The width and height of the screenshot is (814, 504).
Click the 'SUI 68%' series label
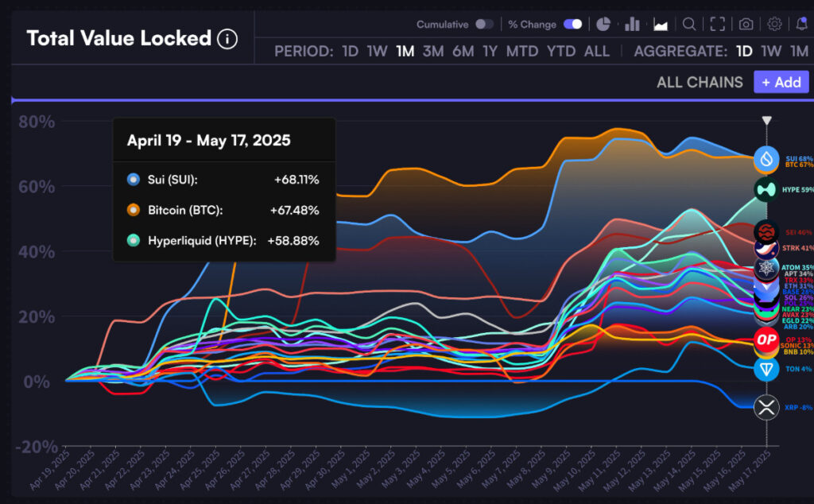point(800,159)
